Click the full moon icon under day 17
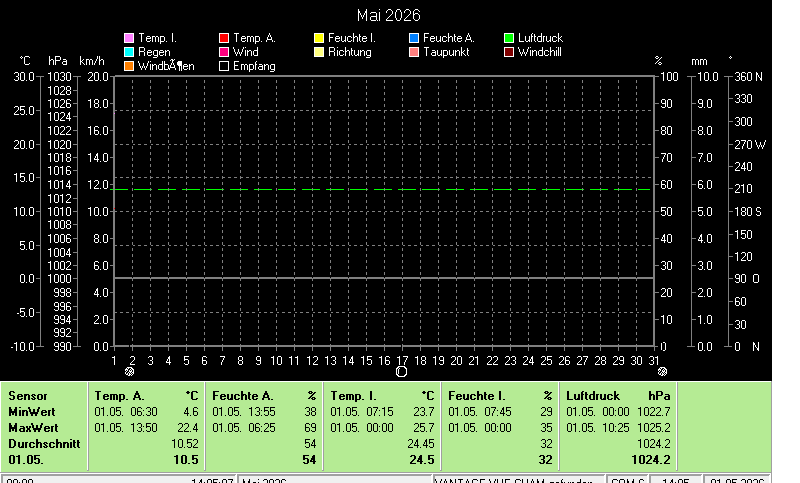This screenshot has height=483, width=800. click(x=402, y=372)
